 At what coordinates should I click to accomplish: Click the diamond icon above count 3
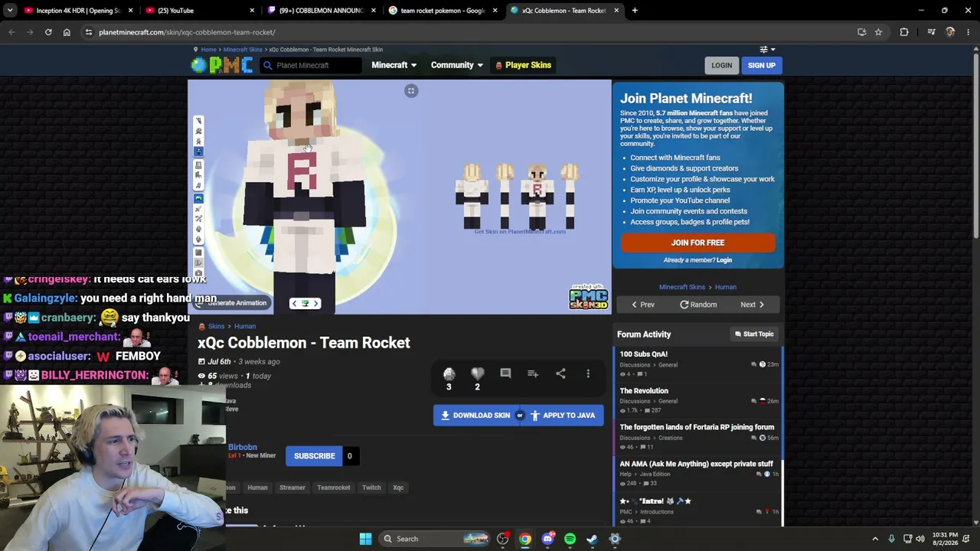pyautogui.click(x=449, y=373)
